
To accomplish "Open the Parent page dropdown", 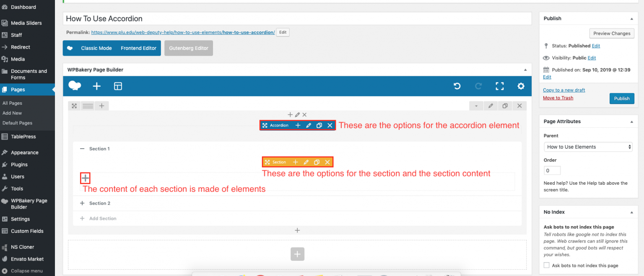I will (588, 147).
